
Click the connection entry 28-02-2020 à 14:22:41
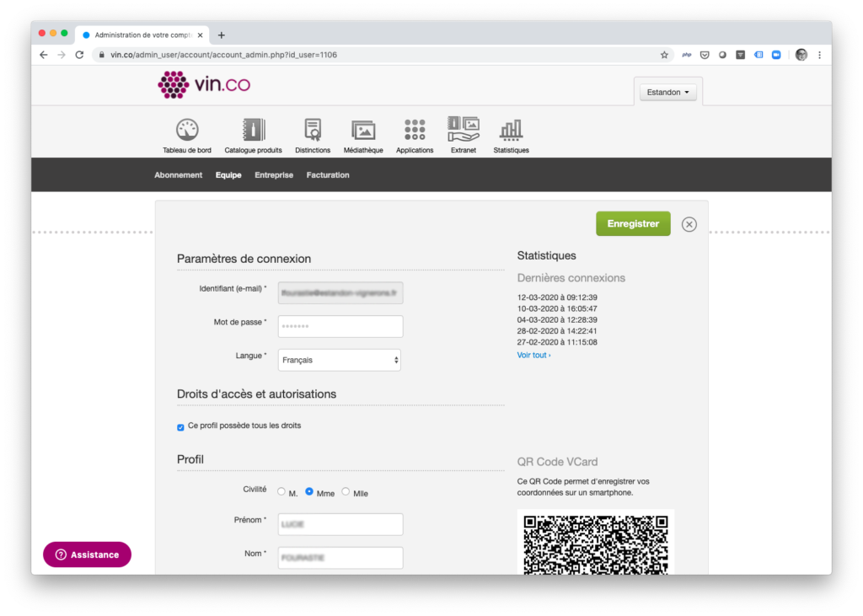click(557, 331)
